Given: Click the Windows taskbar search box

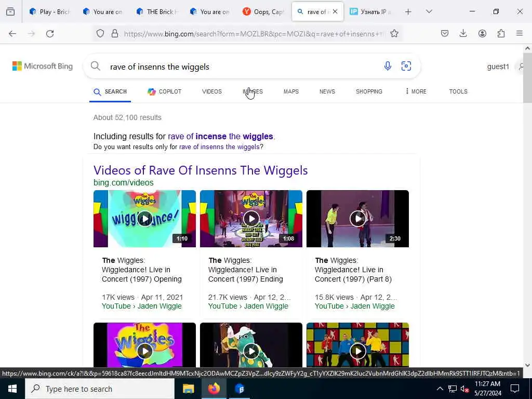Looking at the screenshot, I should pyautogui.click(x=100, y=389).
